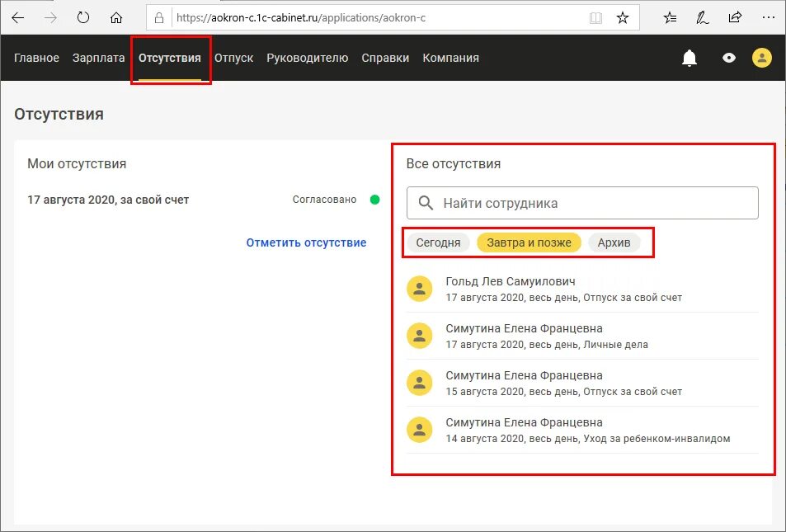Open the 17 августа 2020 absence entry
The height and width of the screenshot is (532, 786).
pyautogui.click(x=203, y=200)
